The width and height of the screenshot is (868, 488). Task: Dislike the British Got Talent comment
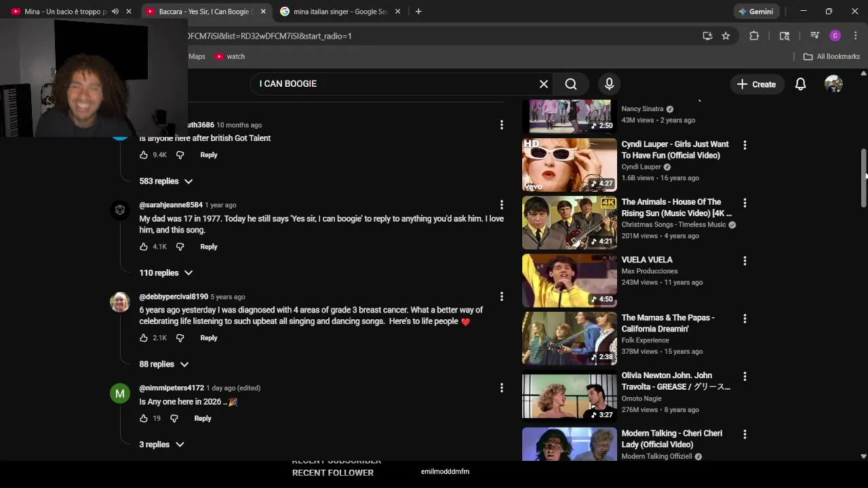click(x=180, y=155)
